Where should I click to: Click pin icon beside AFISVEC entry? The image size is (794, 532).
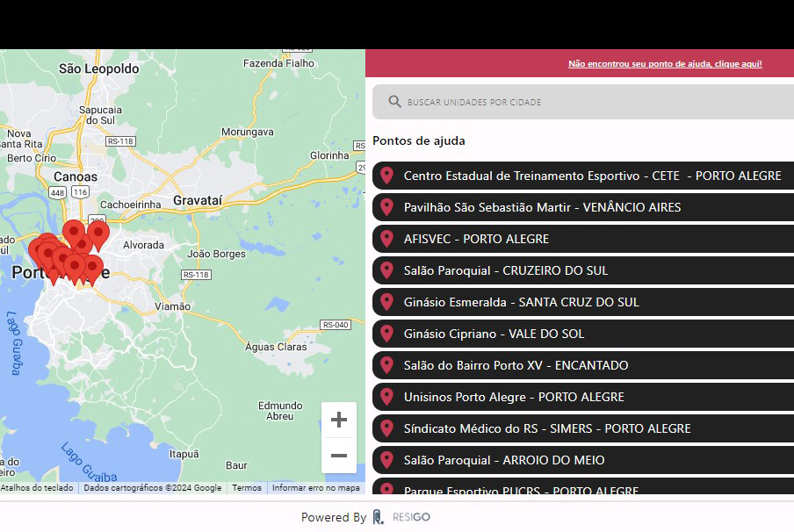(x=386, y=239)
